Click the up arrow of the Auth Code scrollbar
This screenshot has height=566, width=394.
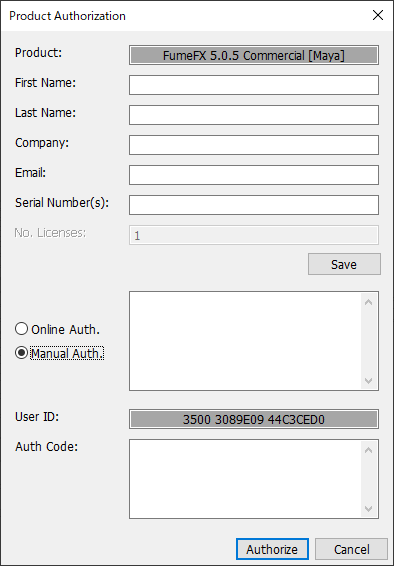368,450
